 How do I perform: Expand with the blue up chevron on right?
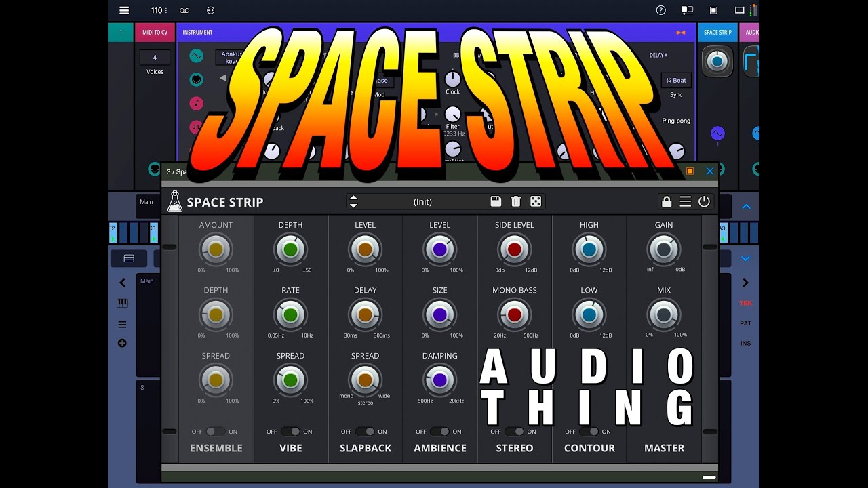pos(746,206)
